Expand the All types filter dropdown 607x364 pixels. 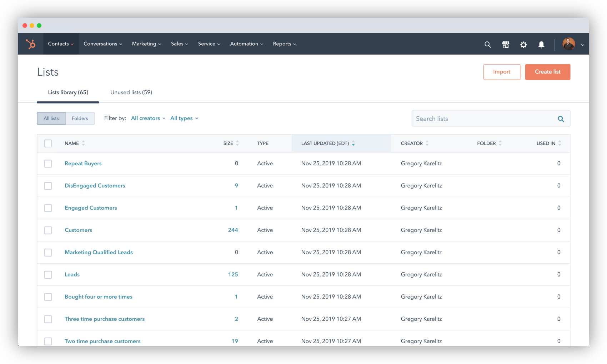coord(184,118)
